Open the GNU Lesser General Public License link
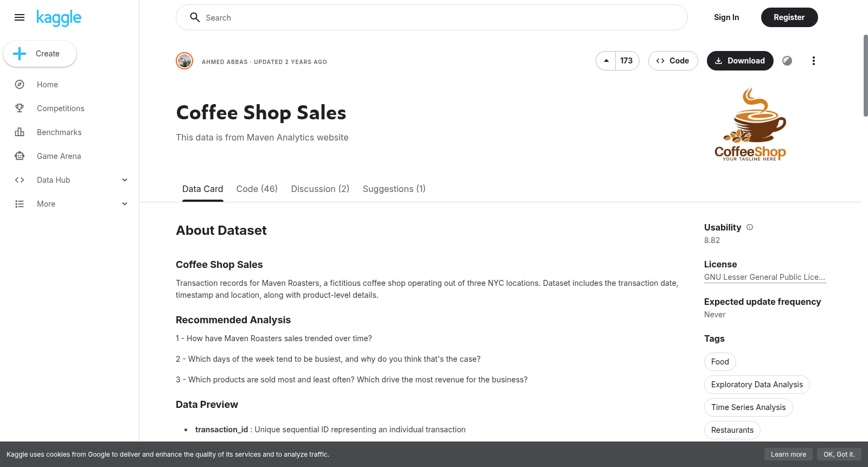 765,277
